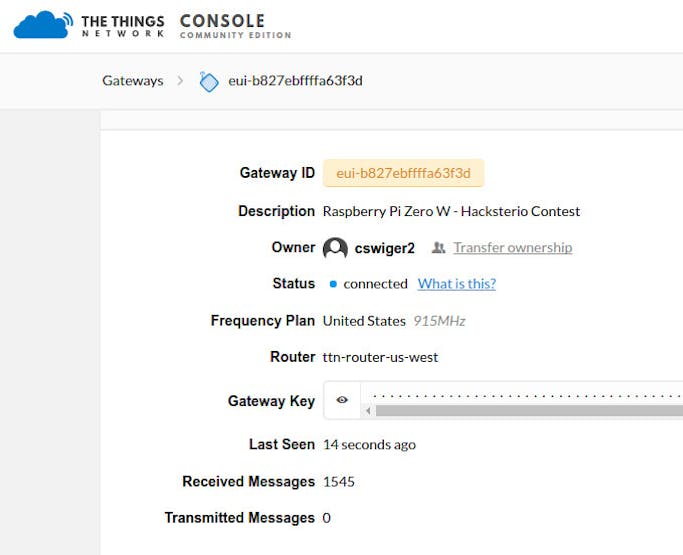Click the 915MHz frequency text
The height and width of the screenshot is (555, 683).
coord(439,321)
